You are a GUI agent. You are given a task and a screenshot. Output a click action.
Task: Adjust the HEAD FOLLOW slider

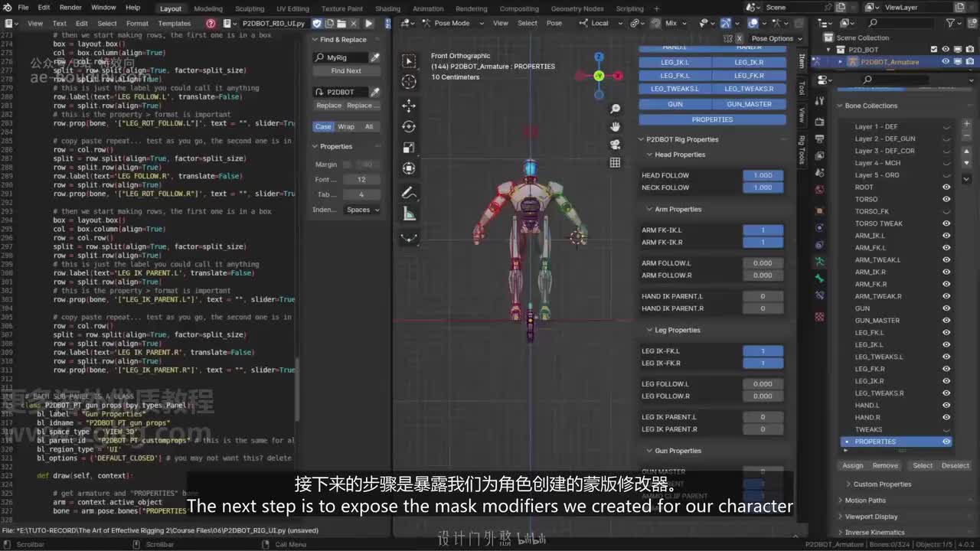(763, 175)
